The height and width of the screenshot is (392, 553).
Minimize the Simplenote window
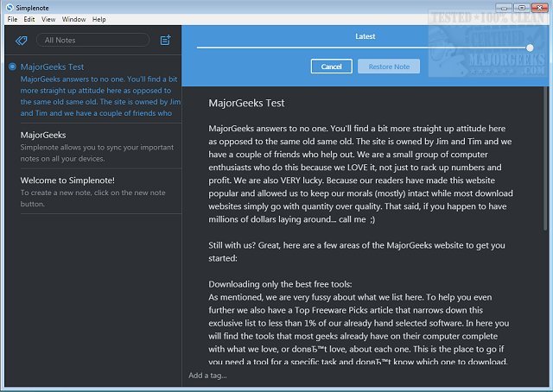click(x=504, y=8)
